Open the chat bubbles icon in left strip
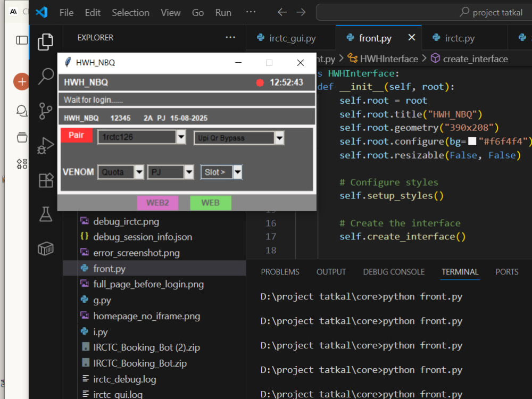 22,111
